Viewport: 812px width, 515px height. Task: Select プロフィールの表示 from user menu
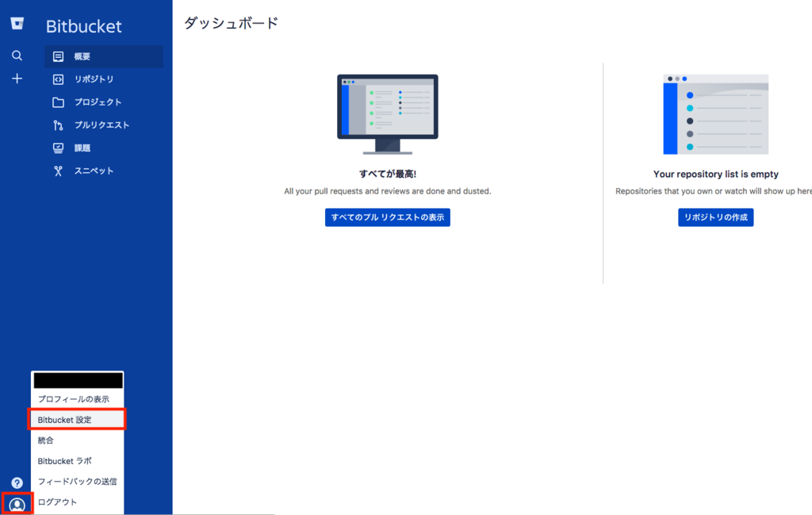77,399
